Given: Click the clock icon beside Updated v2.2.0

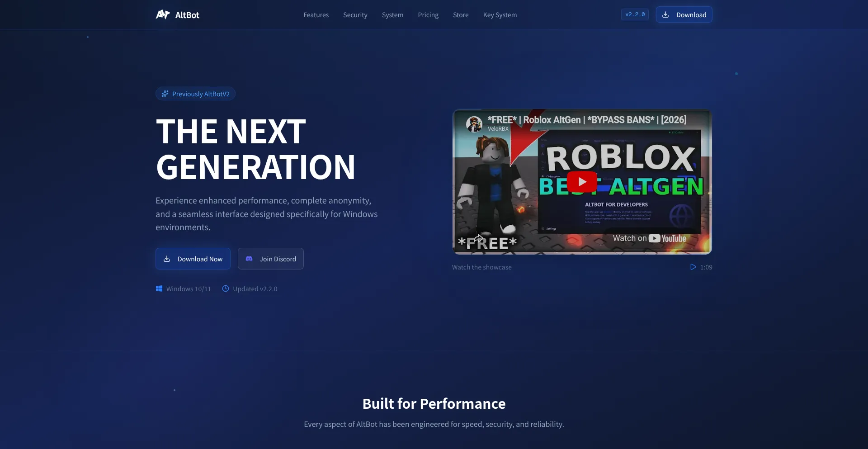Looking at the screenshot, I should pos(226,288).
